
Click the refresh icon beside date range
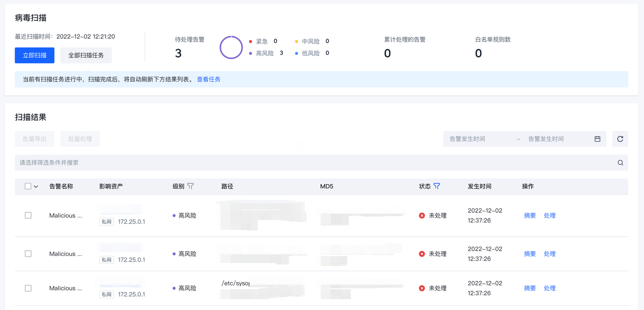point(620,139)
